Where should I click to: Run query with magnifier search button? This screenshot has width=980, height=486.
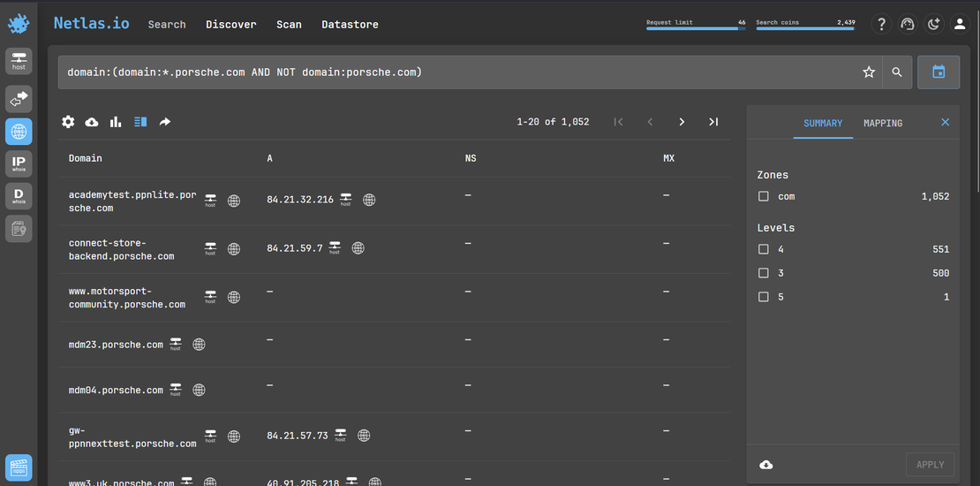[897, 72]
